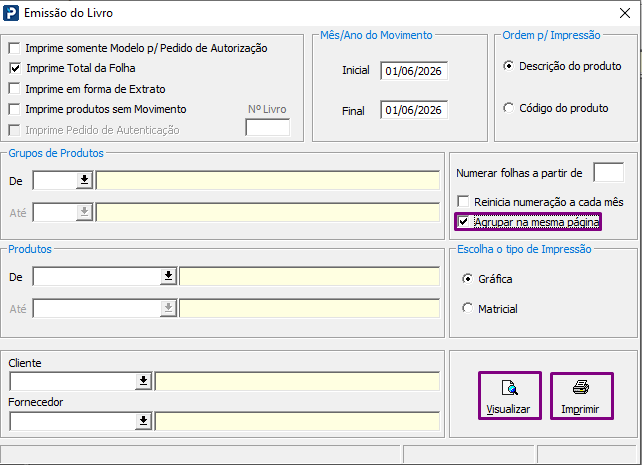Click the app logo icon in title bar
Image resolution: width=642 pixels, height=465 pixels.
11,13
